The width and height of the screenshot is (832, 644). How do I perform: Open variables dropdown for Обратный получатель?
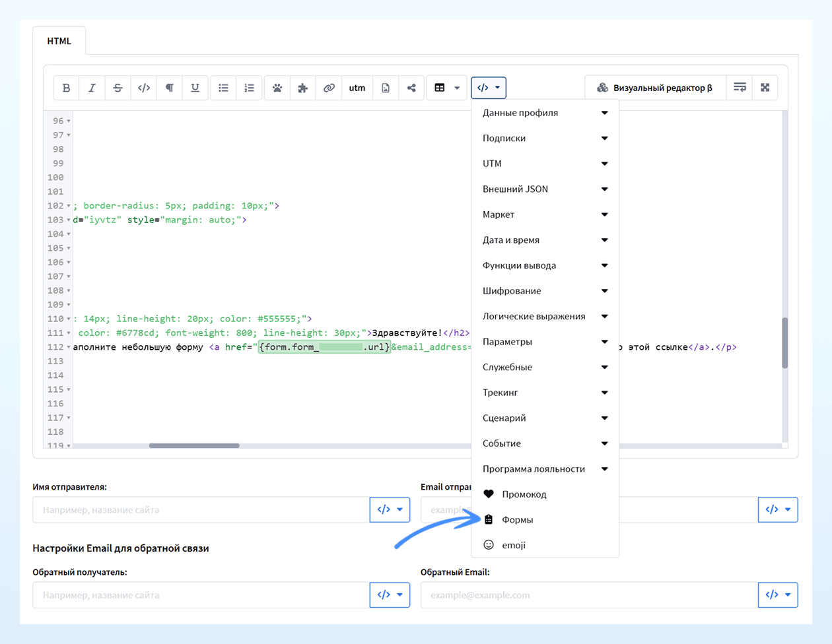coord(390,595)
